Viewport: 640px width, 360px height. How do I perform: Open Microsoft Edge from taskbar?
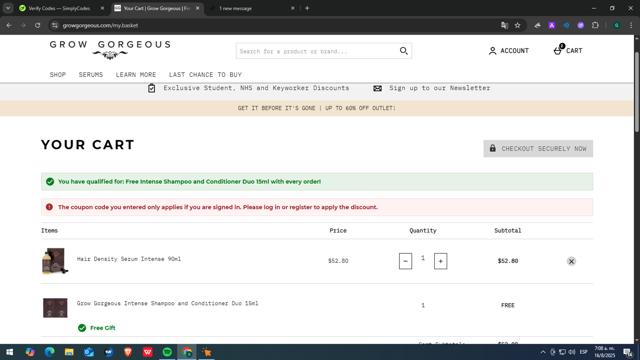click(49, 352)
